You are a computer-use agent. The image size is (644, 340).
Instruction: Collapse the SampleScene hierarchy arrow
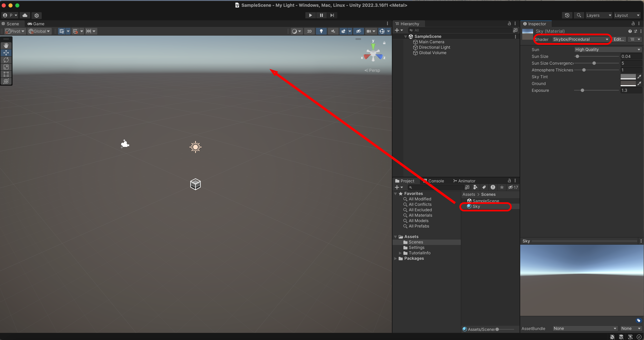coord(405,36)
